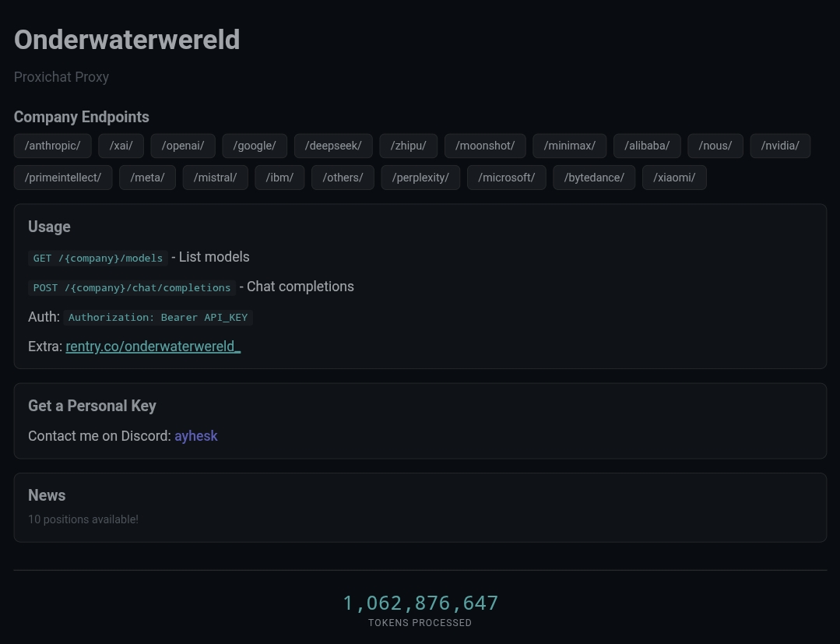This screenshot has height=644, width=840.
Task: Select the /xiaomi/ endpoint chip
Action: coord(674,178)
